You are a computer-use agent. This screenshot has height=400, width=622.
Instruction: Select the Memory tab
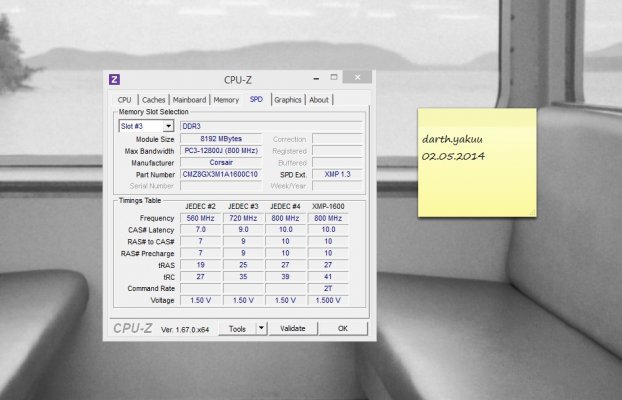[226, 100]
